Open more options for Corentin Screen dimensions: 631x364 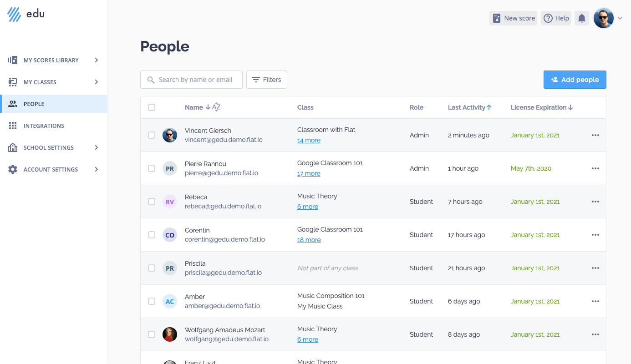pos(595,235)
